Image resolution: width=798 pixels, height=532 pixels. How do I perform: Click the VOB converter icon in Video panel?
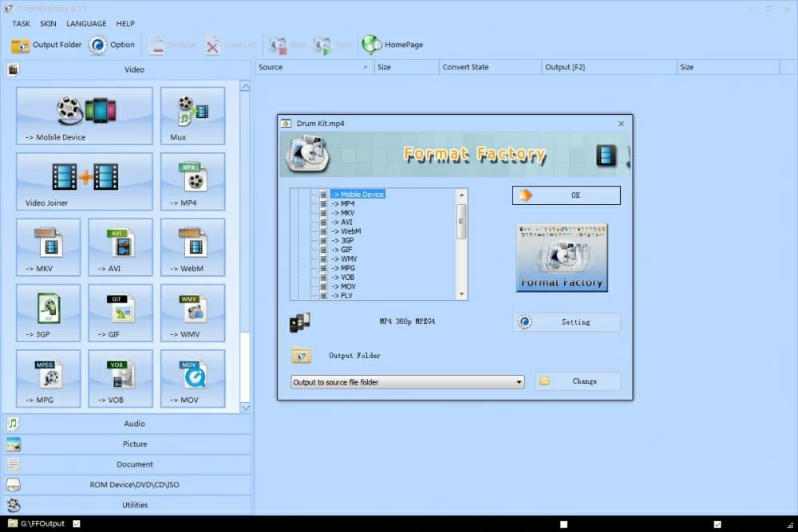pos(120,378)
